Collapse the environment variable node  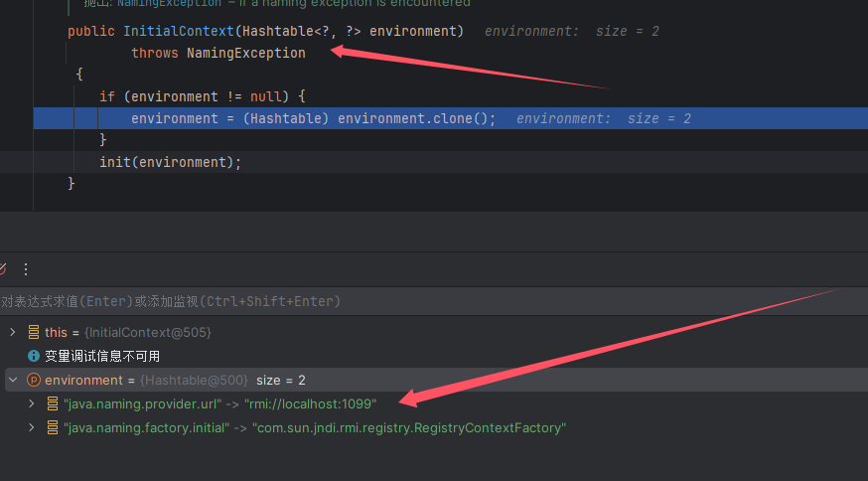[x=13, y=380]
